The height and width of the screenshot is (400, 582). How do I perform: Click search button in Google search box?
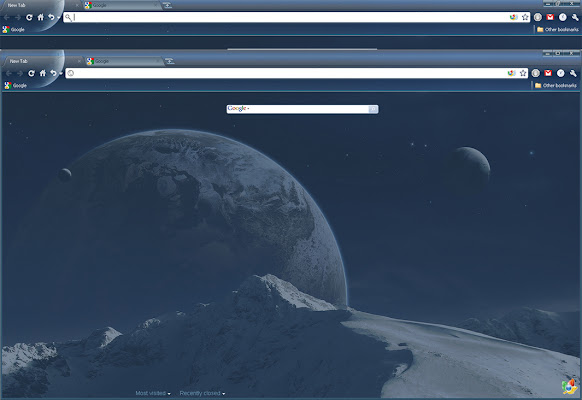373,109
